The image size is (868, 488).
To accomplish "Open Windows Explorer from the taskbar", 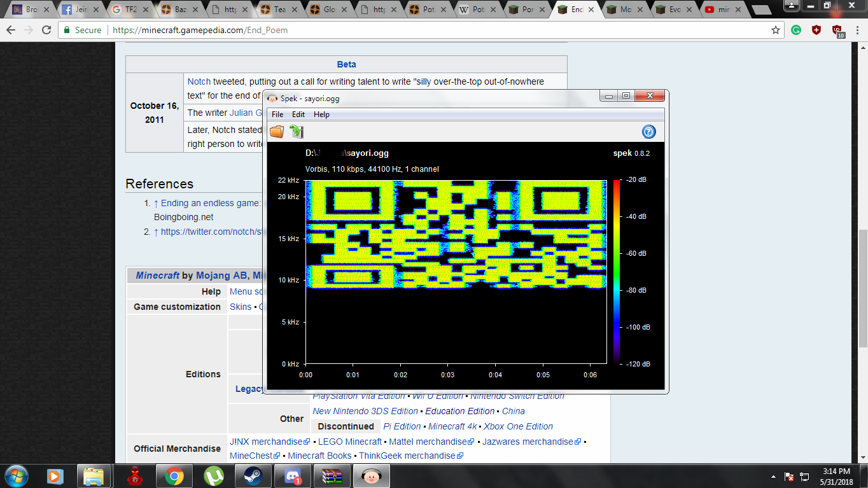I will click(94, 475).
